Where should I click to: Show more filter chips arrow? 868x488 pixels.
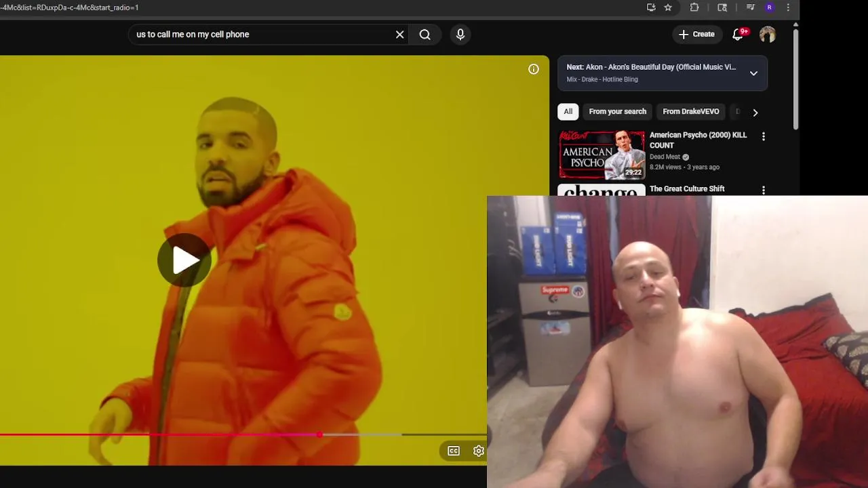755,113
